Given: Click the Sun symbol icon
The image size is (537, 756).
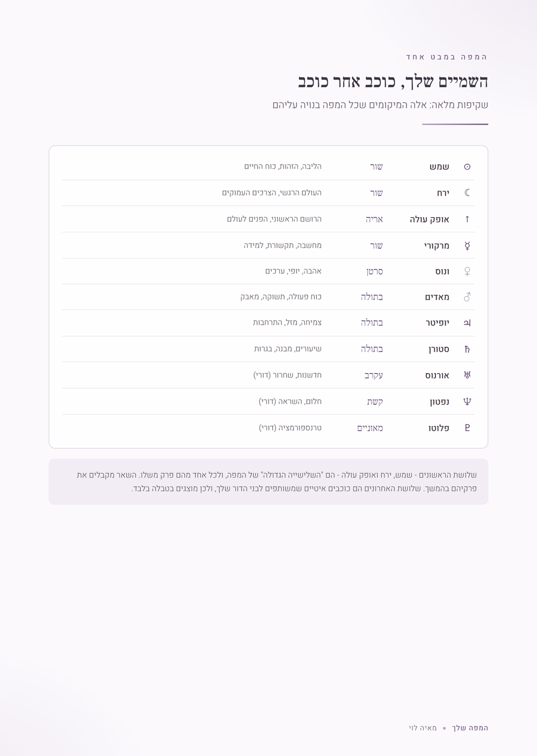Looking at the screenshot, I should [467, 167].
